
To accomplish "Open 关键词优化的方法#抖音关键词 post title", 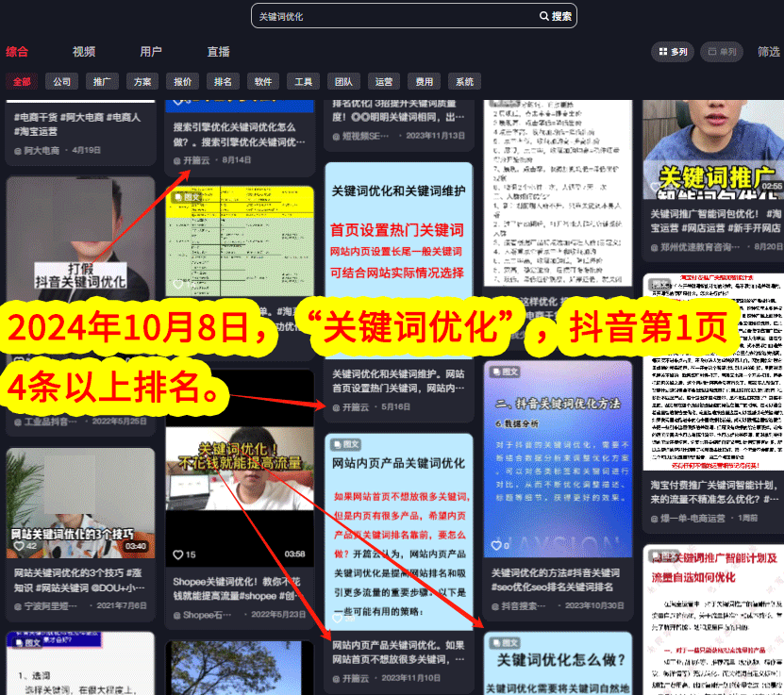I will [556, 580].
